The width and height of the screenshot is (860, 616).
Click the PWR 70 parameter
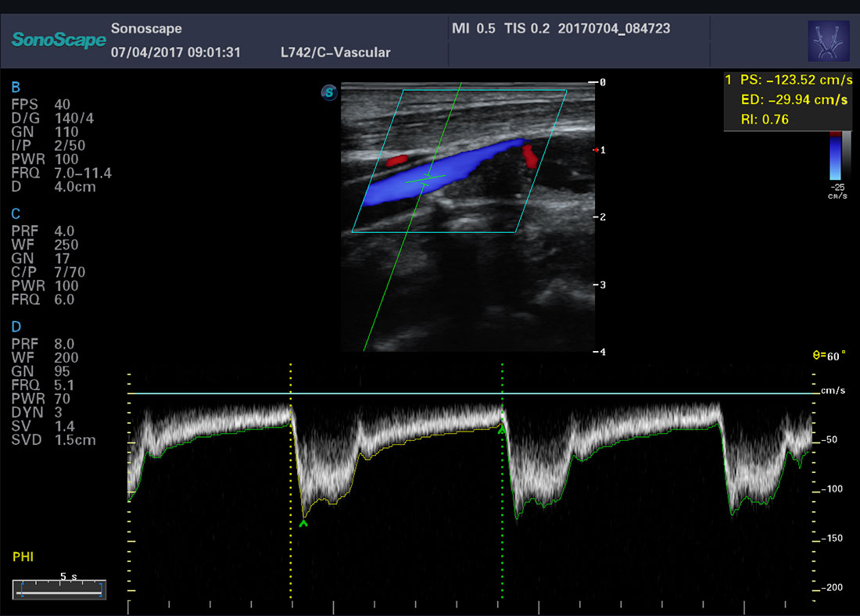click(41, 399)
